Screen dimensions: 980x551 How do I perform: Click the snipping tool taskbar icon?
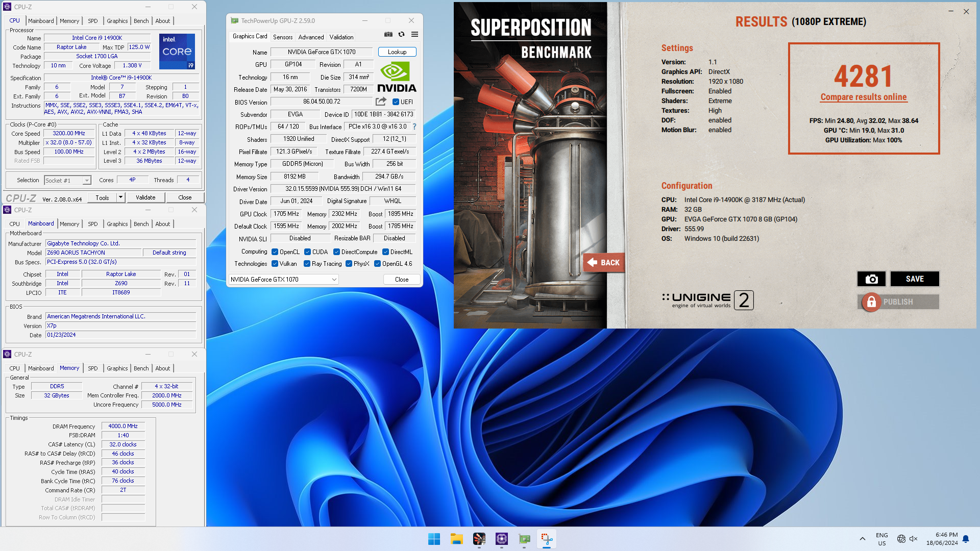click(547, 539)
